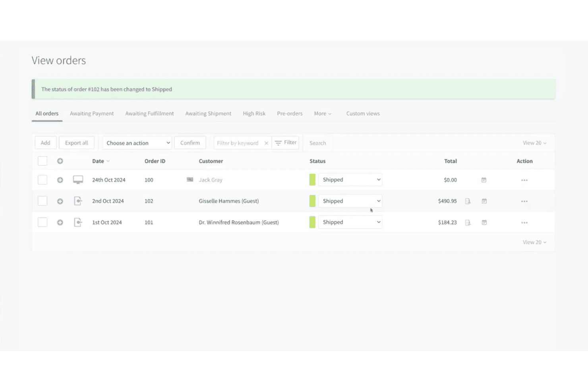Open action menu for order 100
This screenshot has width=588, height=392.
[x=524, y=180]
